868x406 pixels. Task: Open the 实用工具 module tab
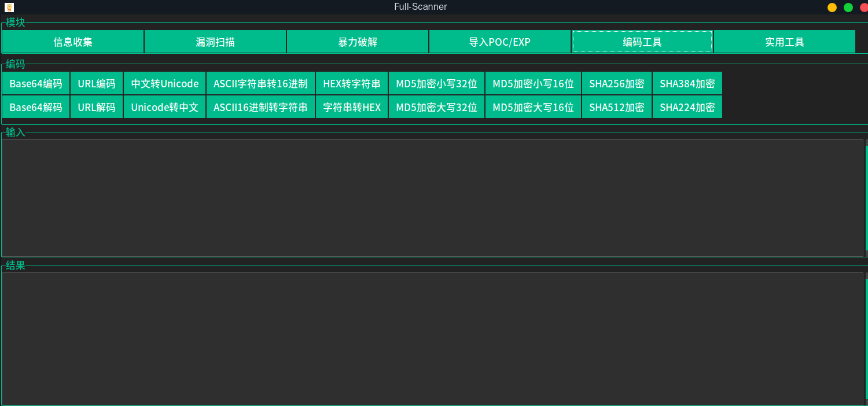coord(784,42)
